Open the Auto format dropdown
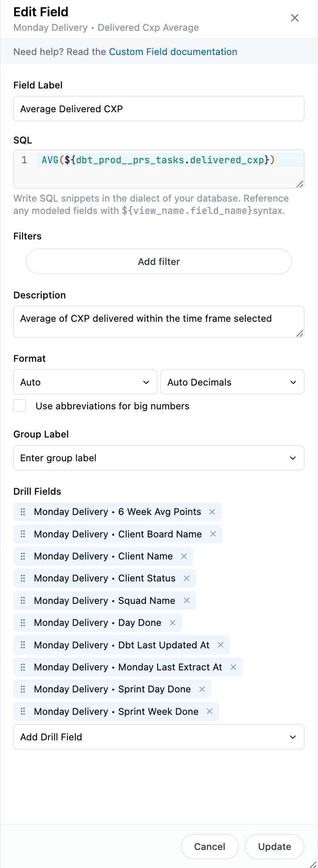 [x=85, y=382]
